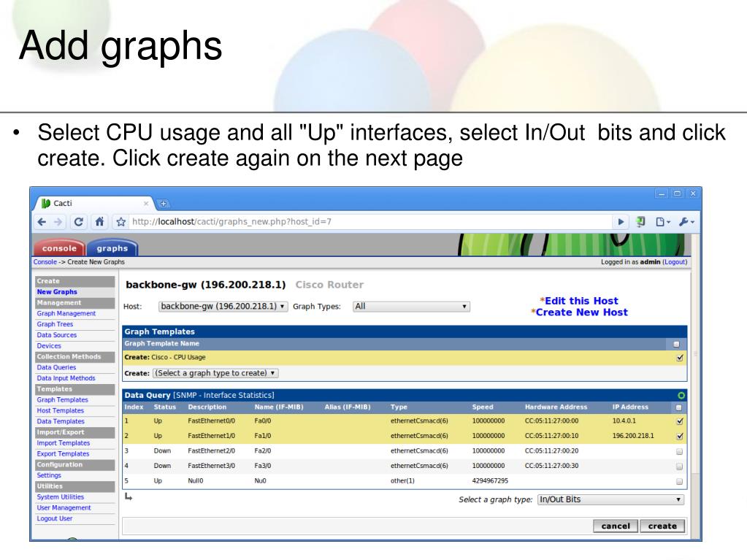Check the FastEthernet2/0 row checkbox
Viewport: 747px width, 560px height.
click(679, 451)
